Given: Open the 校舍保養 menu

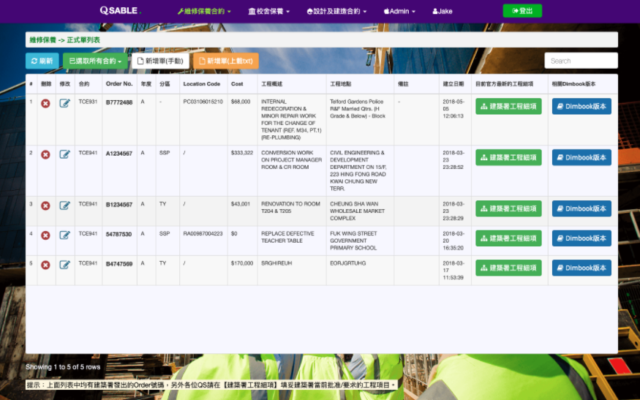Looking at the screenshot, I should (269, 11).
